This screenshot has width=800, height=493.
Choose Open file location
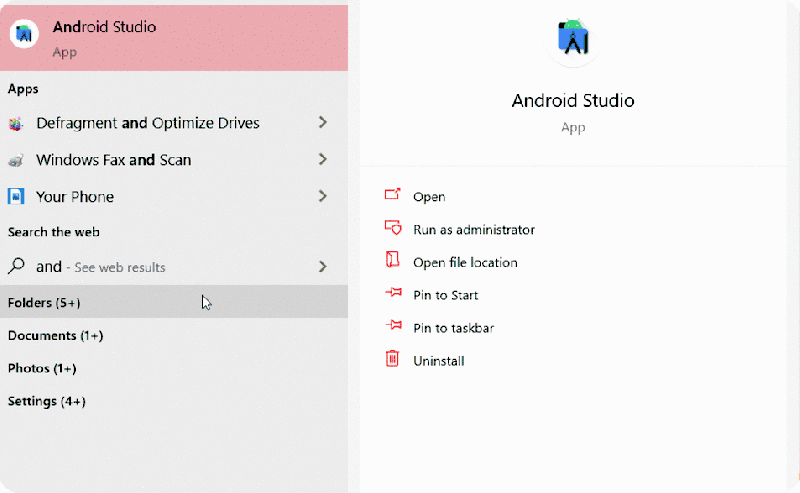(x=465, y=262)
